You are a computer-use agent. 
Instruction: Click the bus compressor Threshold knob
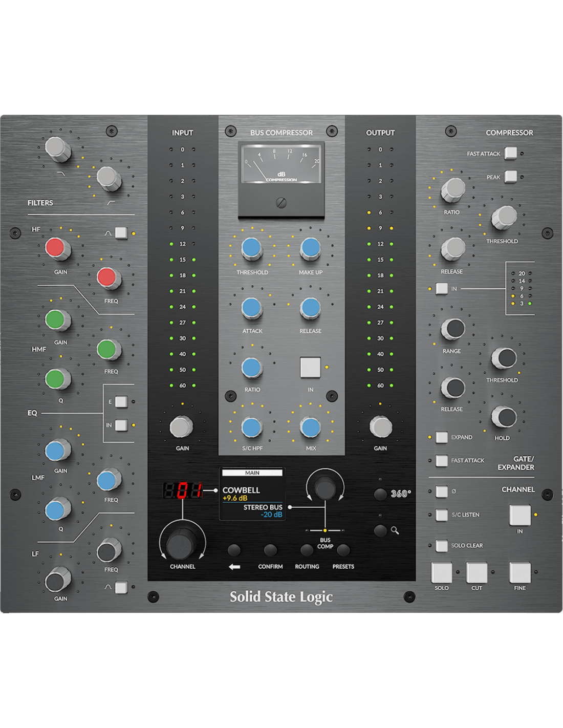point(251,248)
